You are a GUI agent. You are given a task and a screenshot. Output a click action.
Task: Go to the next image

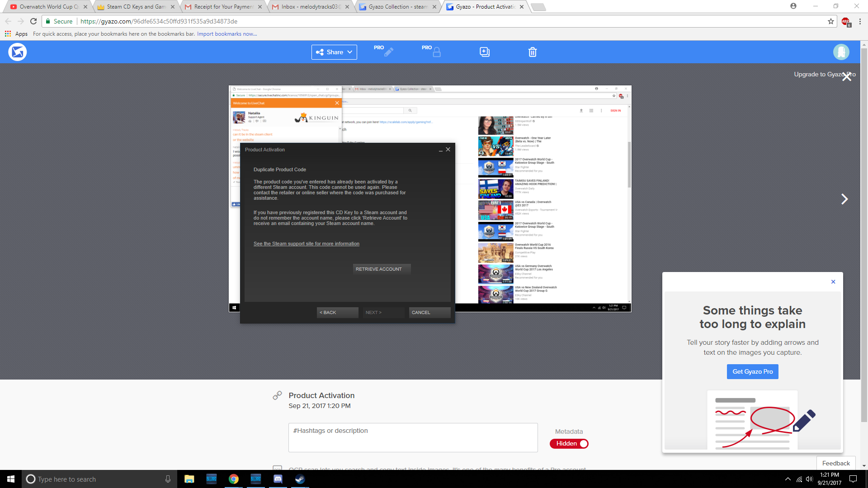844,199
